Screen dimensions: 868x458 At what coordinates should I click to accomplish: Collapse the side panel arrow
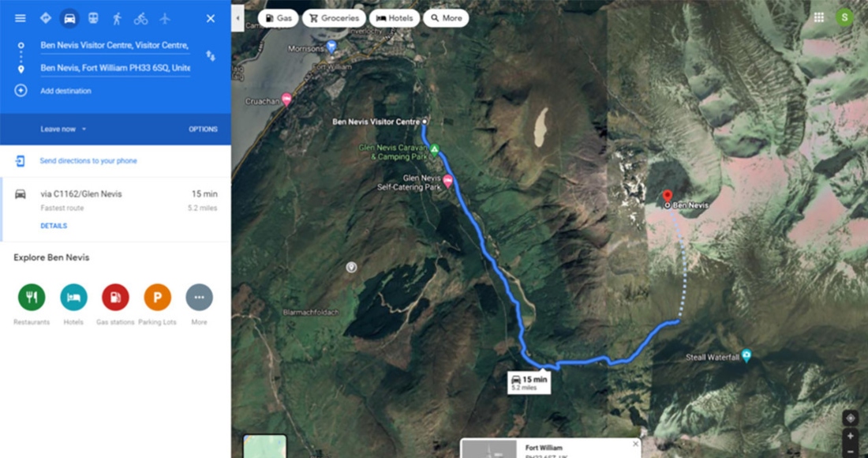click(238, 18)
